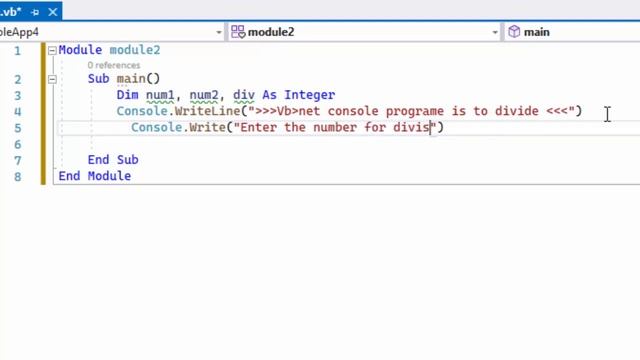The height and width of the screenshot is (360, 640).
Task: Open the '0 references' CodeLens link
Action: coord(114,65)
